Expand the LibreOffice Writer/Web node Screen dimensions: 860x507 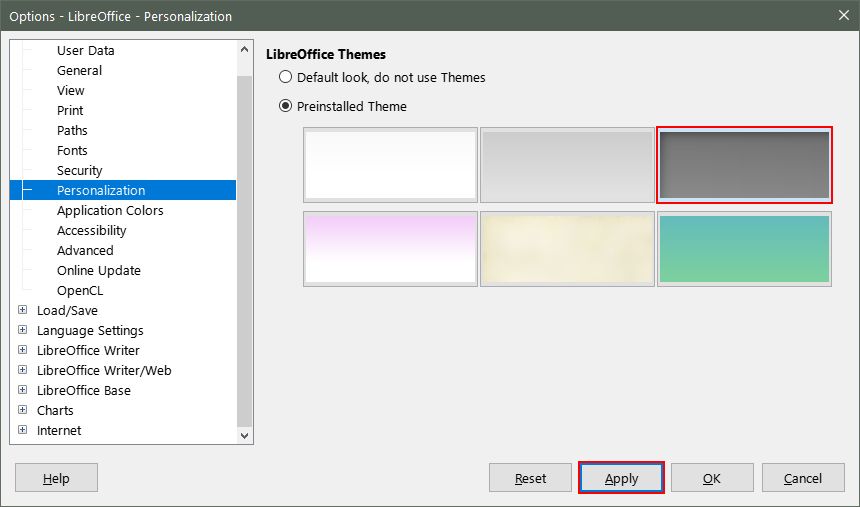pyautogui.click(x=22, y=370)
